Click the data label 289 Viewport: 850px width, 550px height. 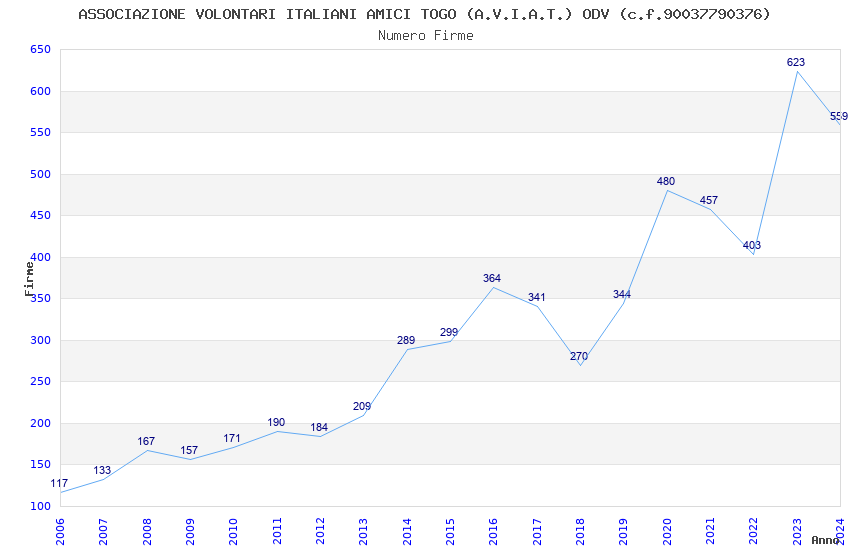tap(405, 340)
